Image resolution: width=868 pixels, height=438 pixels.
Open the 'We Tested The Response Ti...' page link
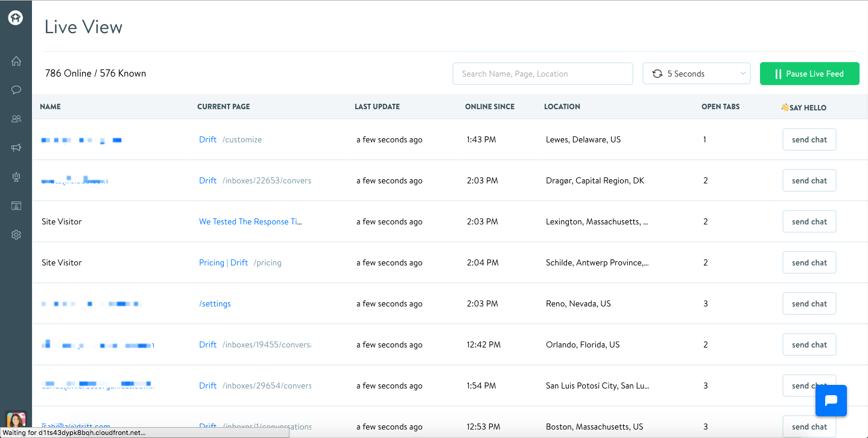point(250,221)
